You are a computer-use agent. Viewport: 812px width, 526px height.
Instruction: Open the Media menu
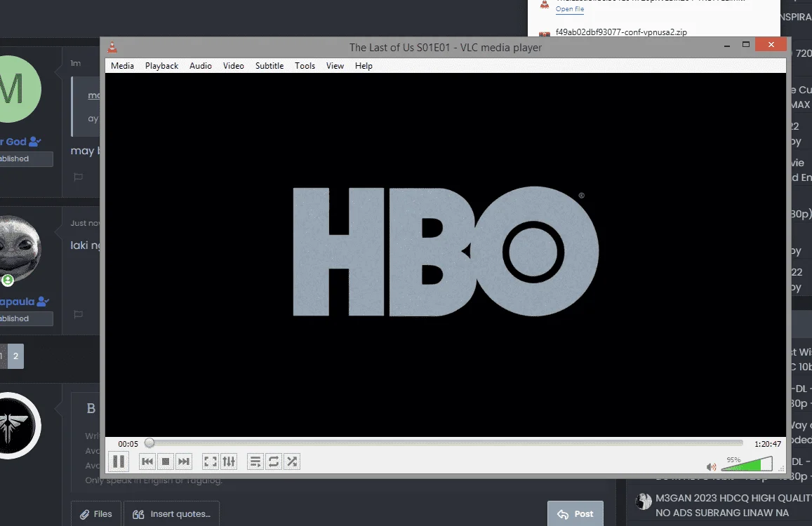tap(122, 66)
